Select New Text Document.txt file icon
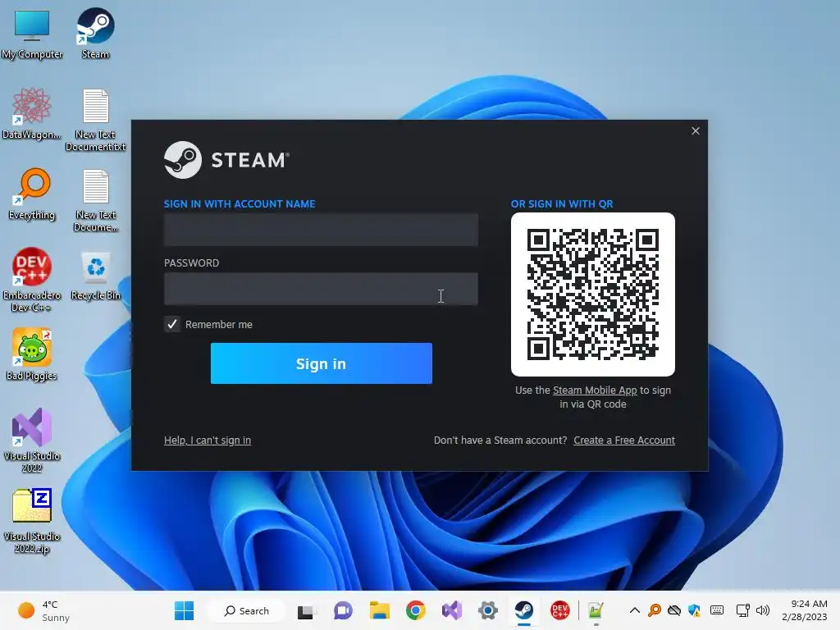840x630 pixels. tap(95, 120)
